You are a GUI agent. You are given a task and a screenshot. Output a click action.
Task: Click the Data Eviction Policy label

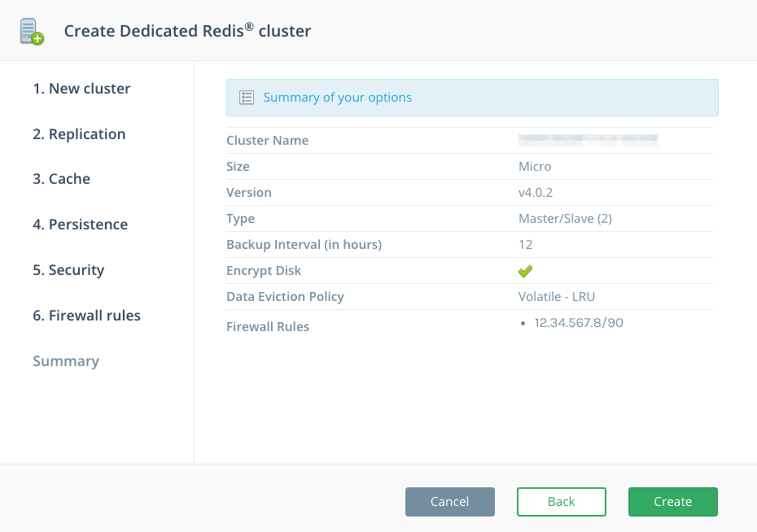coord(286,297)
